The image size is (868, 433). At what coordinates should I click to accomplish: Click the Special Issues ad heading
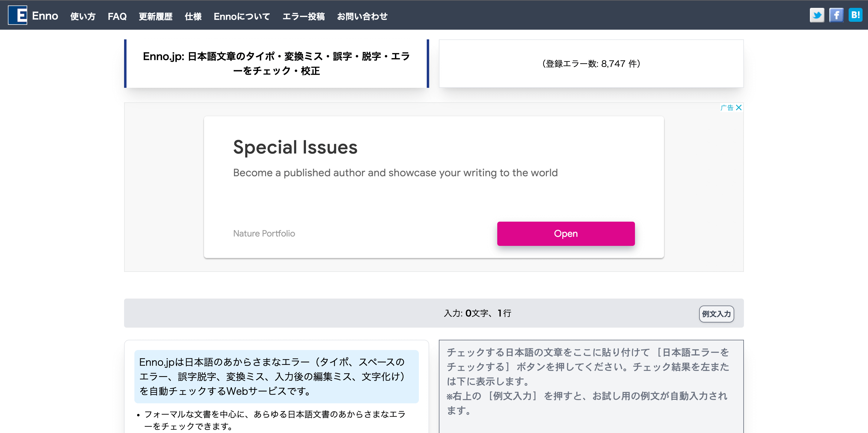[295, 147]
